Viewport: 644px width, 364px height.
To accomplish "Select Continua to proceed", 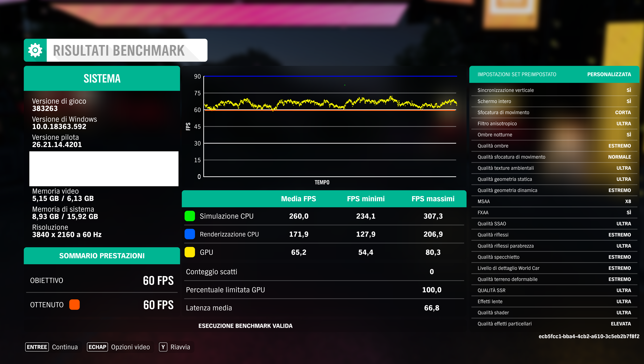I will 65,347.
